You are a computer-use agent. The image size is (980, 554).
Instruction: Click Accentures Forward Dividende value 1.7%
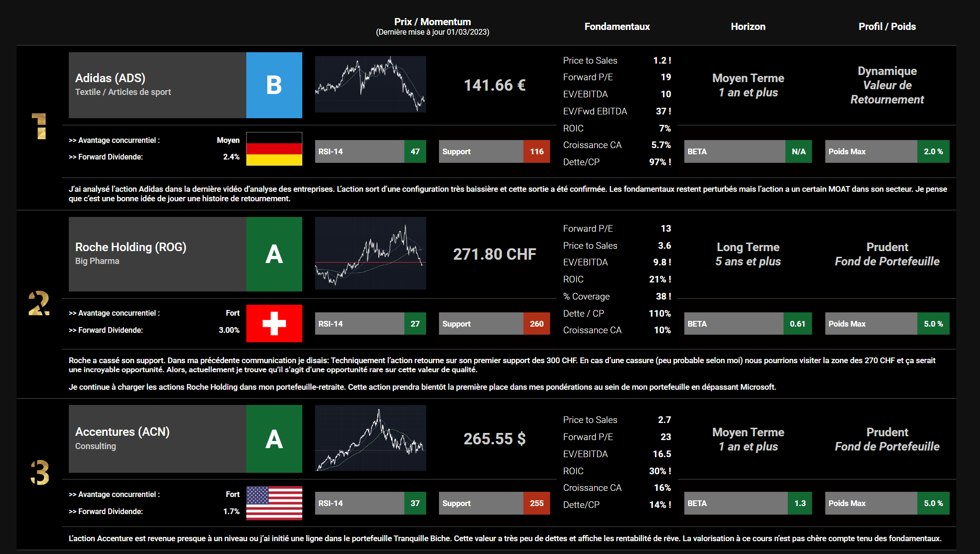[231, 511]
